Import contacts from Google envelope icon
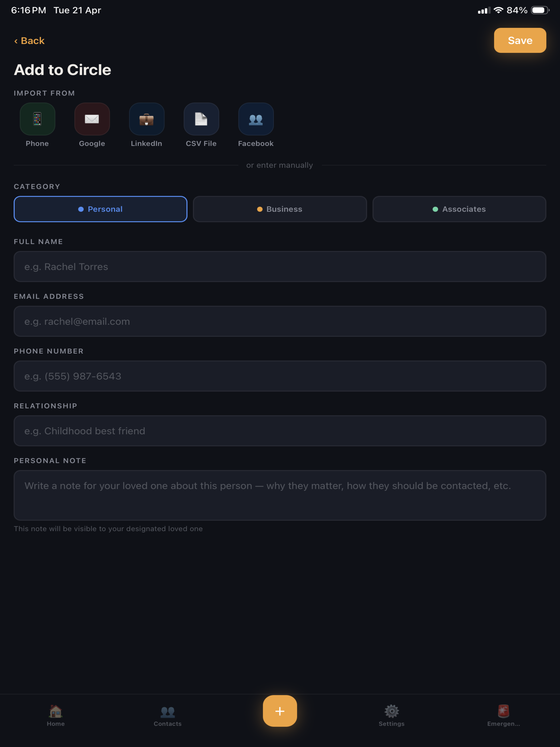Image resolution: width=560 pixels, height=747 pixels. click(92, 119)
